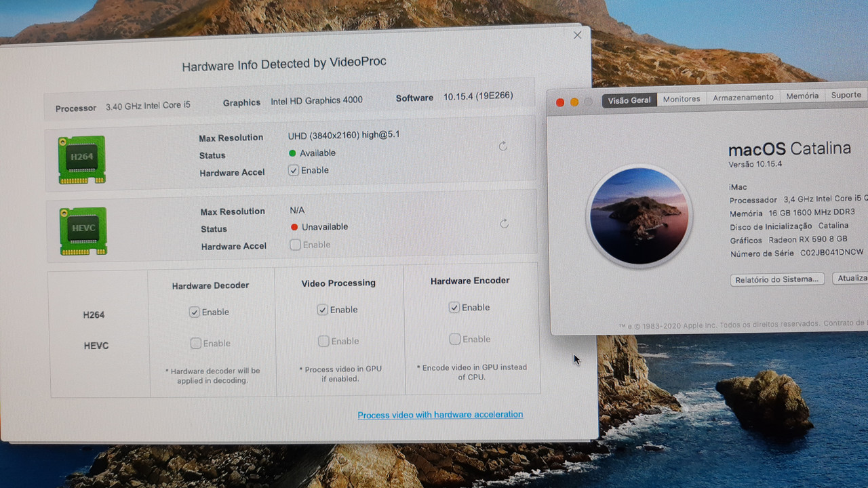
Task: Switch to the Memória tab
Action: [x=802, y=96]
